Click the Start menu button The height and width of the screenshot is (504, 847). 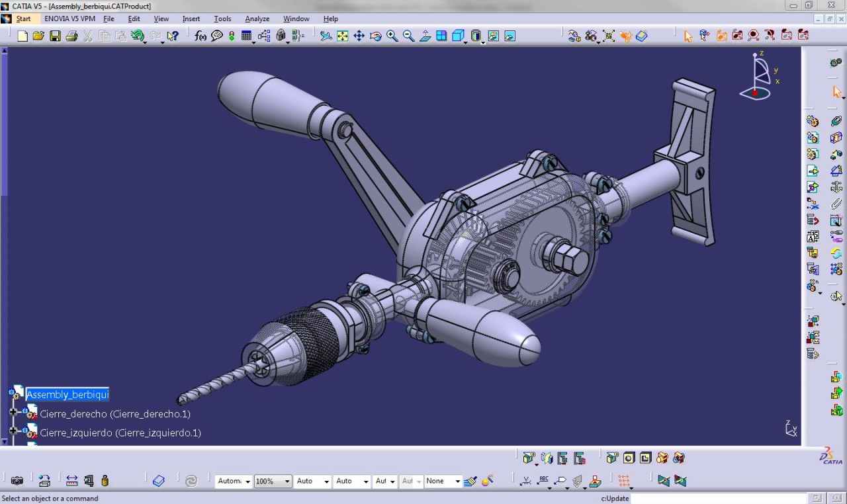pos(23,19)
